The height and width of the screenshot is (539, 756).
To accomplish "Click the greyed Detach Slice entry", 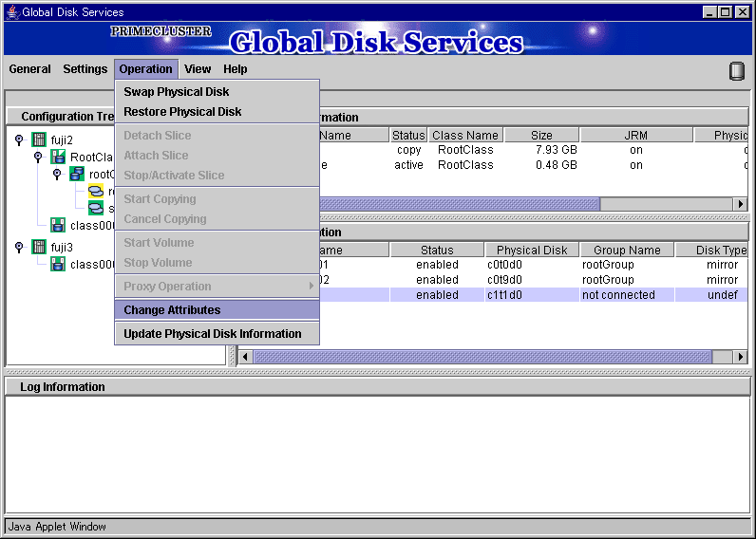I will [x=217, y=136].
